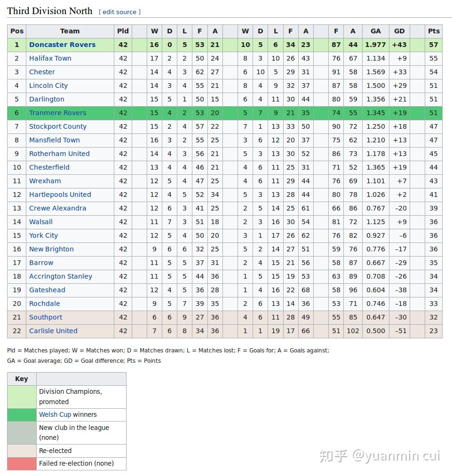
Task: Open the Doncaster Rovers team link
Action: 62,45
